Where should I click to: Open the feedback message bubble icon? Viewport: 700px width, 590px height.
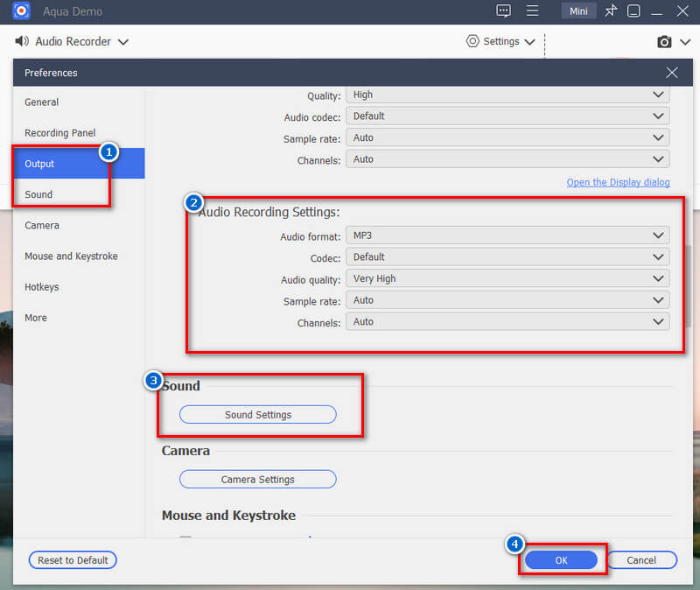coord(503,11)
